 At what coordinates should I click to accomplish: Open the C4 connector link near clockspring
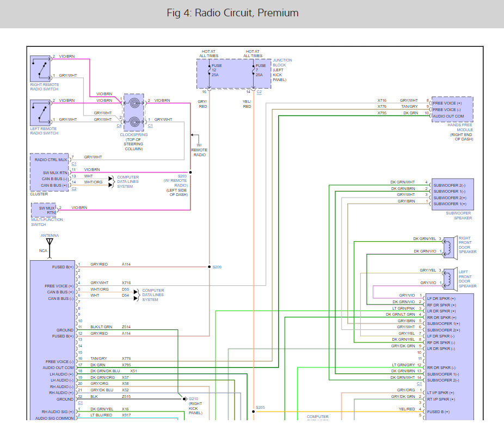click(x=119, y=126)
